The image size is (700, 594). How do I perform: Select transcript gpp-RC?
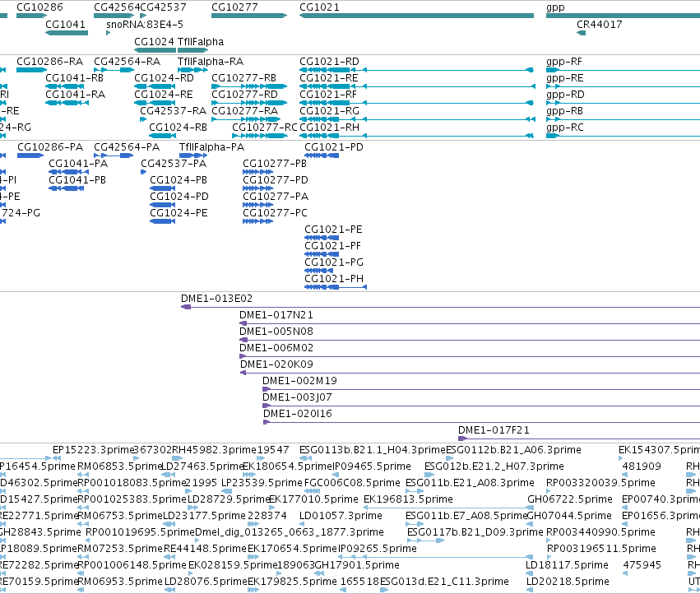tap(565, 128)
